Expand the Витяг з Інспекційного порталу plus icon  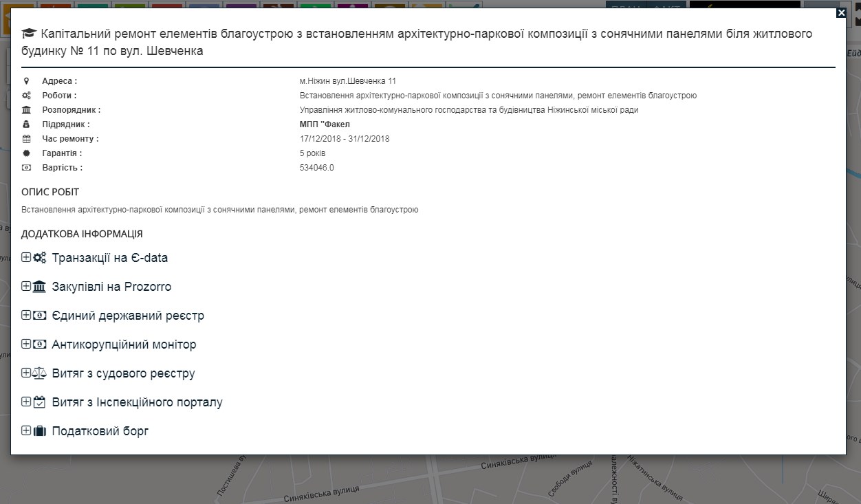click(x=26, y=402)
